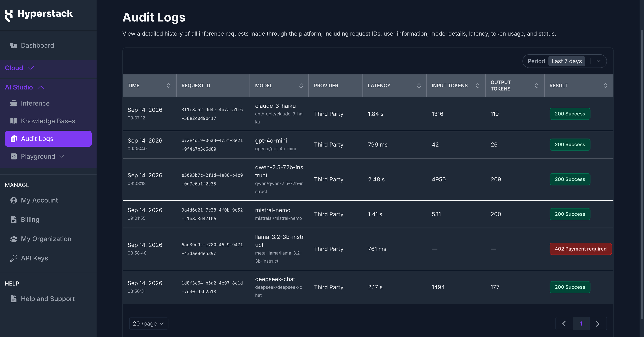Select request ID b72e4d19-06a3-4c5f-8e21-9f4a7b3c6d80

pos(212,145)
